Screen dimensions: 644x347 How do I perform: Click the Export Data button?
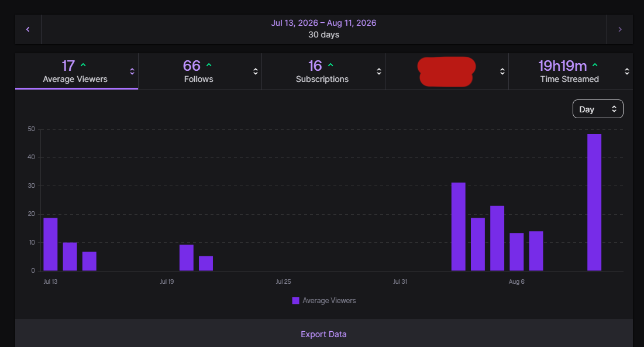pos(323,334)
